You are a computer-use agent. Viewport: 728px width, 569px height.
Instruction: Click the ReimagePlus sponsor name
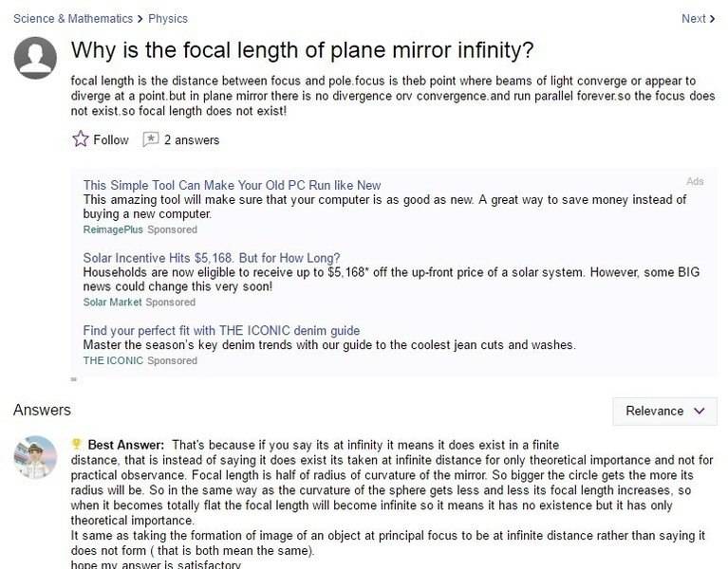(112, 229)
